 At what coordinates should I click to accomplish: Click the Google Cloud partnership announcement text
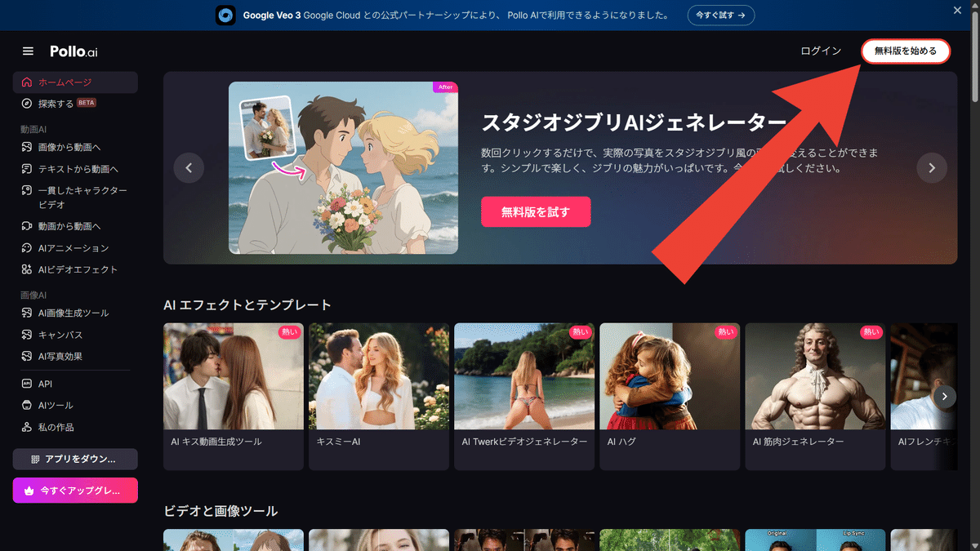pos(456,16)
